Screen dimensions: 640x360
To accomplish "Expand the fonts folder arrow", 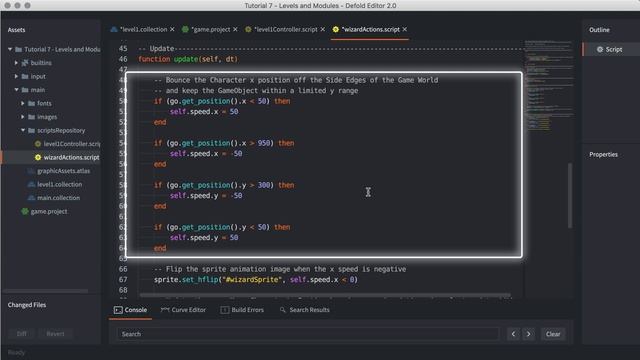I will (x=23, y=103).
